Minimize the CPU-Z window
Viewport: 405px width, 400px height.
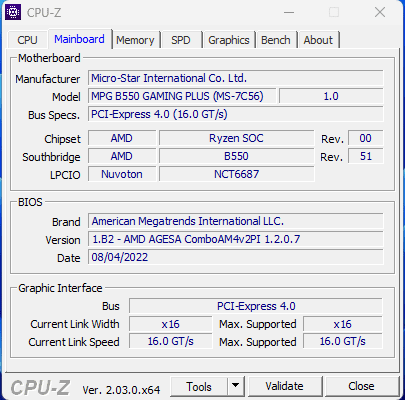289,13
